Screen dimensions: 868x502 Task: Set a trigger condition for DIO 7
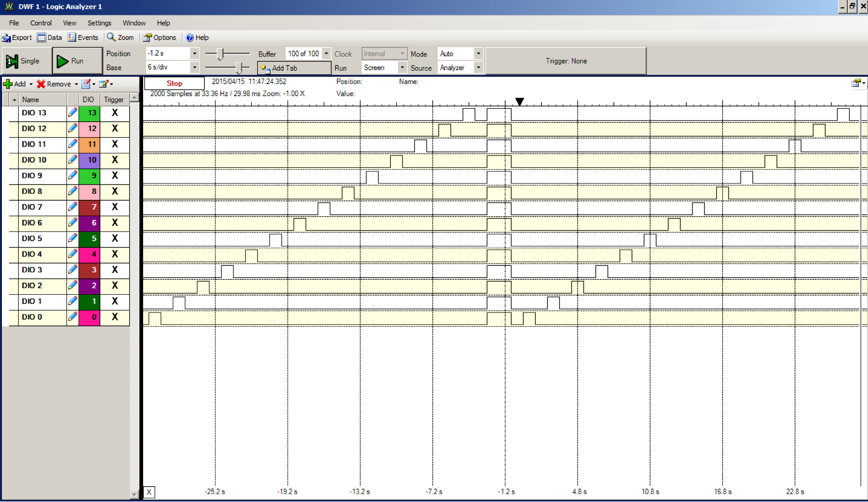(114, 207)
